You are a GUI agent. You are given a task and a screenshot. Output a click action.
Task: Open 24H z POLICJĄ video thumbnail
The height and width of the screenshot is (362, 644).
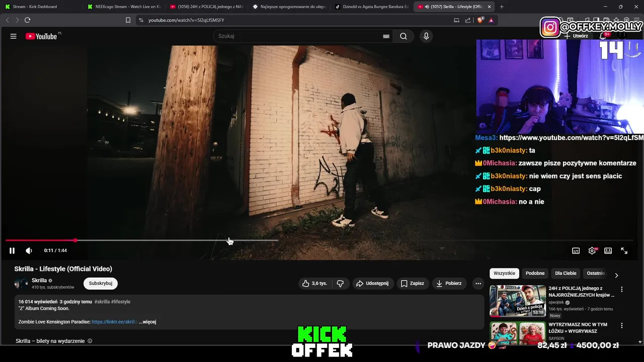click(518, 301)
